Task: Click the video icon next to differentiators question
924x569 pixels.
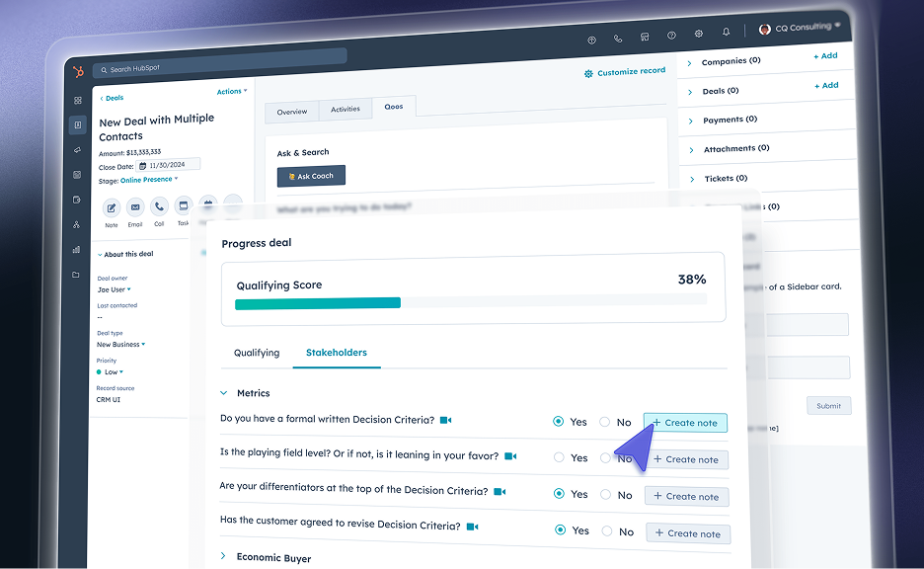Action: point(500,492)
